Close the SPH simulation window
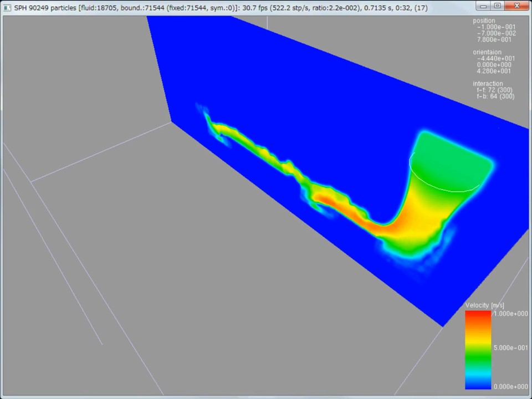This screenshot has width=532, height=399. (516, 6)
